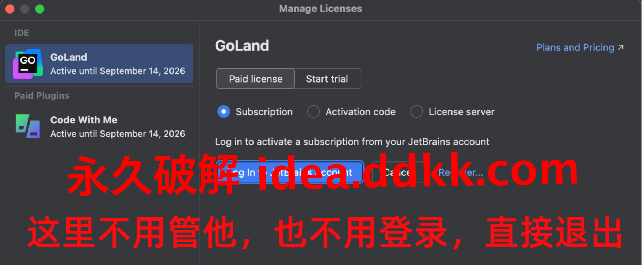Screen dimensions: 644x266
Task: Click the Paid Plugins section header
Action: tap(42, 95)
